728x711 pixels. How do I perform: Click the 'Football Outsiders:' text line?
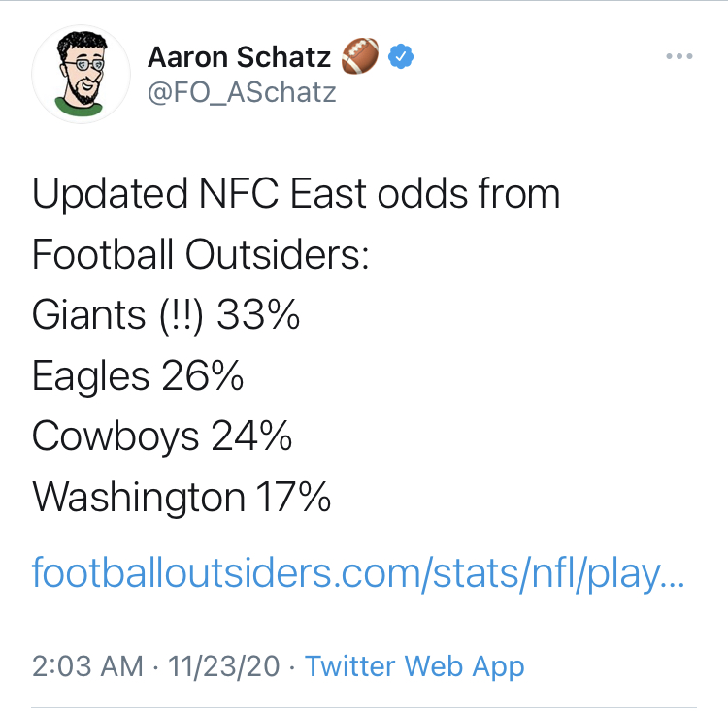click(x=201, y=256)
